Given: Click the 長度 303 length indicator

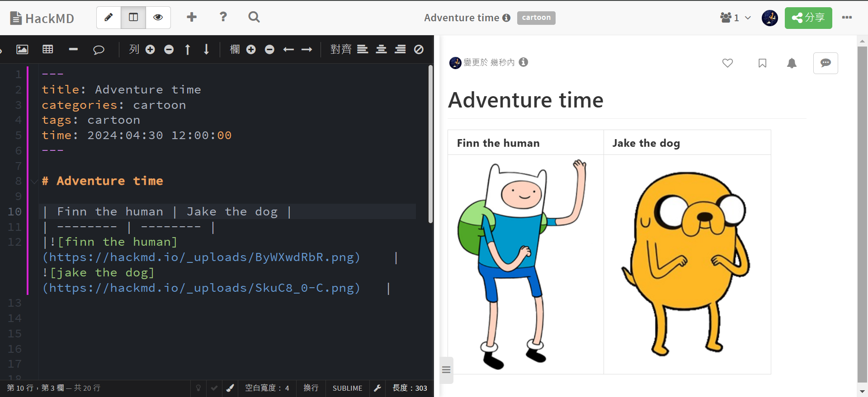Looking at the screenshot, I should [410, 388].
